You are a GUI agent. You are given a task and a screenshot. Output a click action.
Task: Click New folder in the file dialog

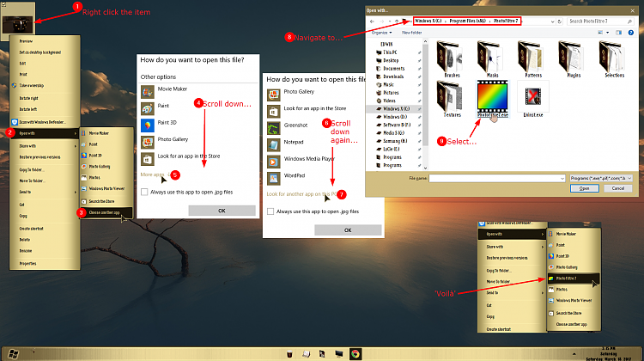click(411, 33)
